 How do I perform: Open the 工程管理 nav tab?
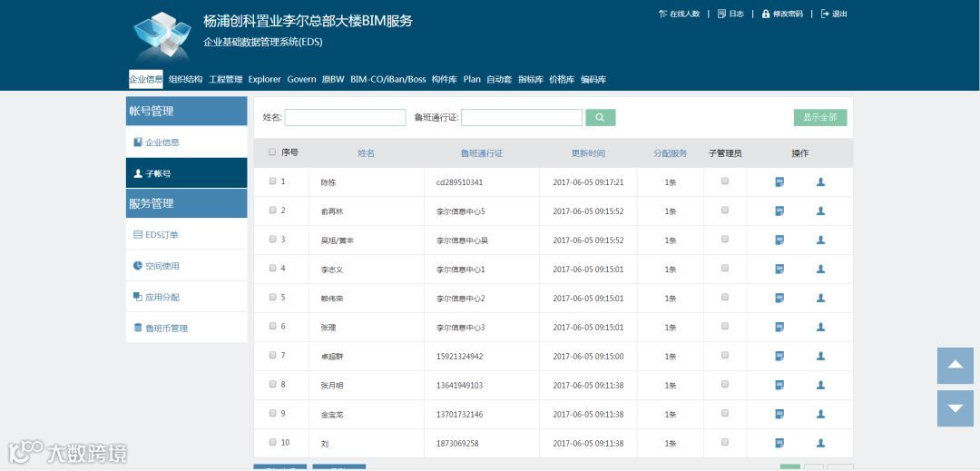[226, 79]
